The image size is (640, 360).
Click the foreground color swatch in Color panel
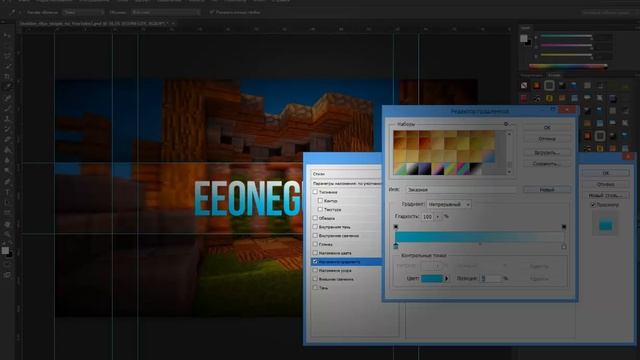coord(524,38)
